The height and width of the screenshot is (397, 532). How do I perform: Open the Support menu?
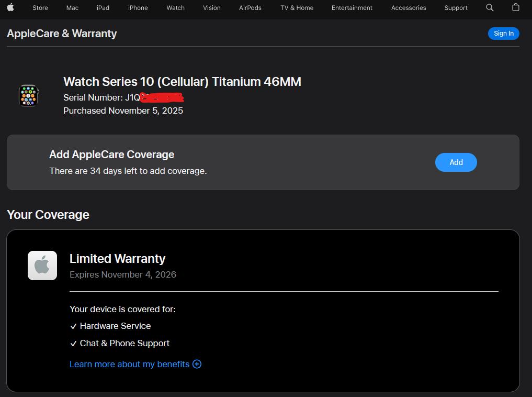pos(456,8)
